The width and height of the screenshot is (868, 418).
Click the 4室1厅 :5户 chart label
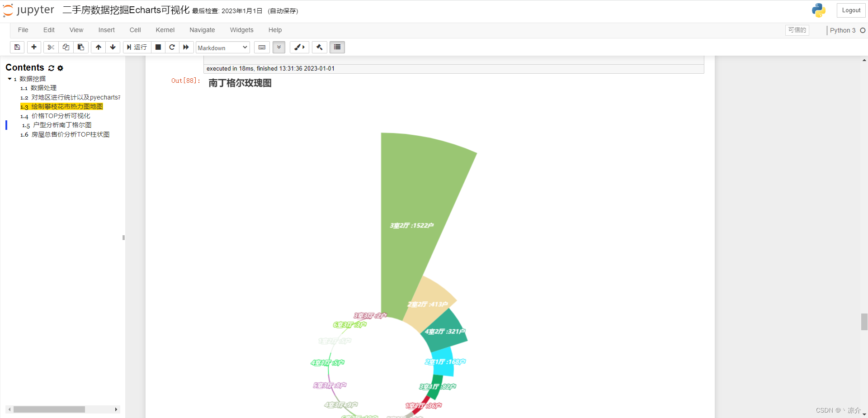point(327,363)
